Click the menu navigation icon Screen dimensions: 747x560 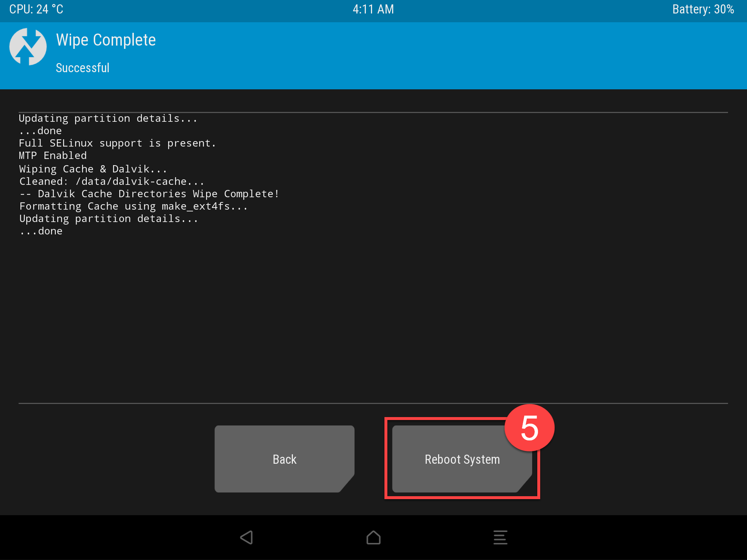coord(500,540)
